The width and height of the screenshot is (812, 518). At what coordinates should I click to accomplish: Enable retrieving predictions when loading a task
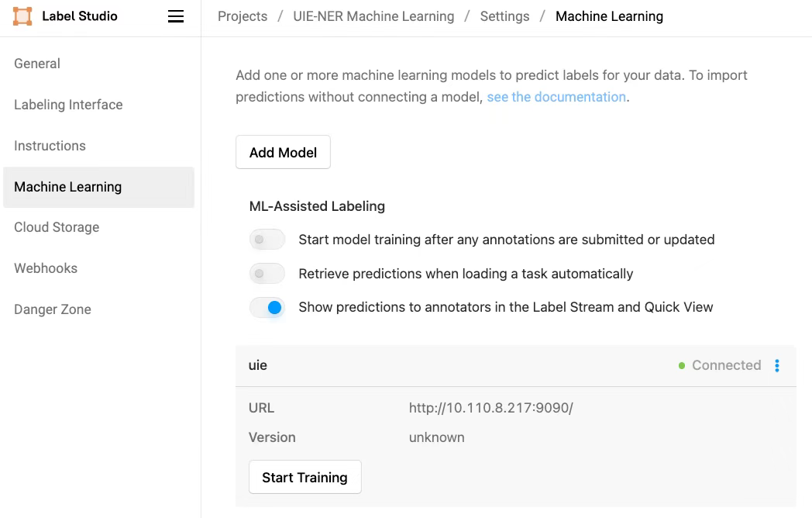(x=267, y=274)
